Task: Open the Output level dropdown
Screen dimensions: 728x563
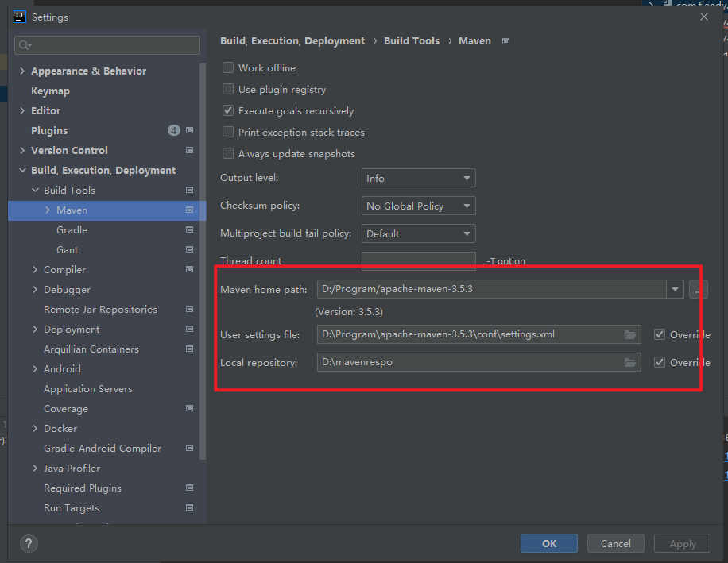Action: [418, 178]
